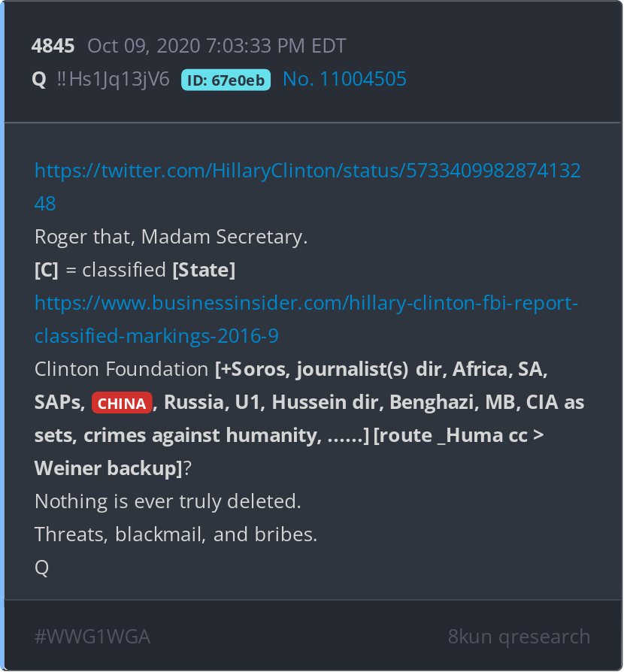Click the 8kun qresearch board label
Viewport: 624px width, 672px height.
tap(519, 637)
